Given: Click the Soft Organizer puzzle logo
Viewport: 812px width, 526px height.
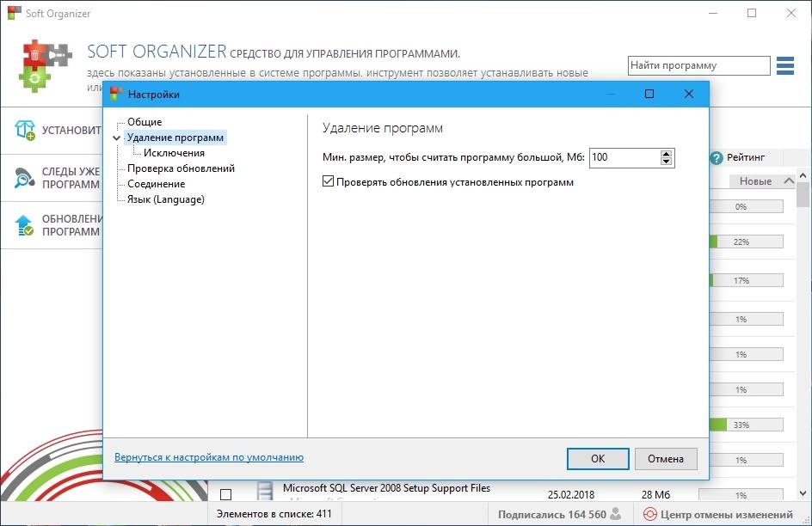Looking at the screenshot, I should click(x=45, y=65).
